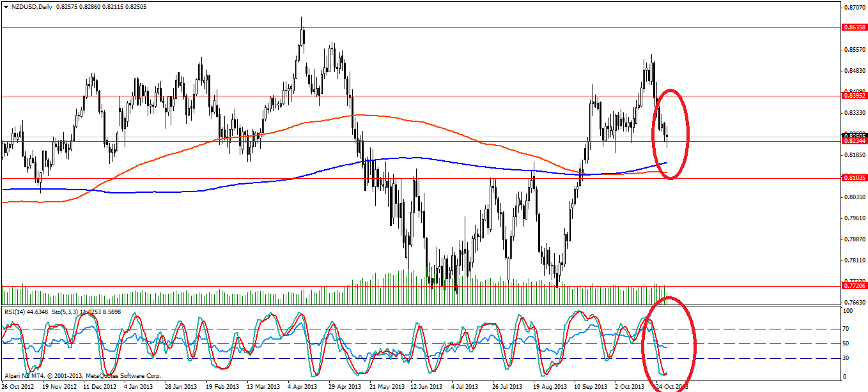Select the 19 Nov 2012 date label

(58, 387)
